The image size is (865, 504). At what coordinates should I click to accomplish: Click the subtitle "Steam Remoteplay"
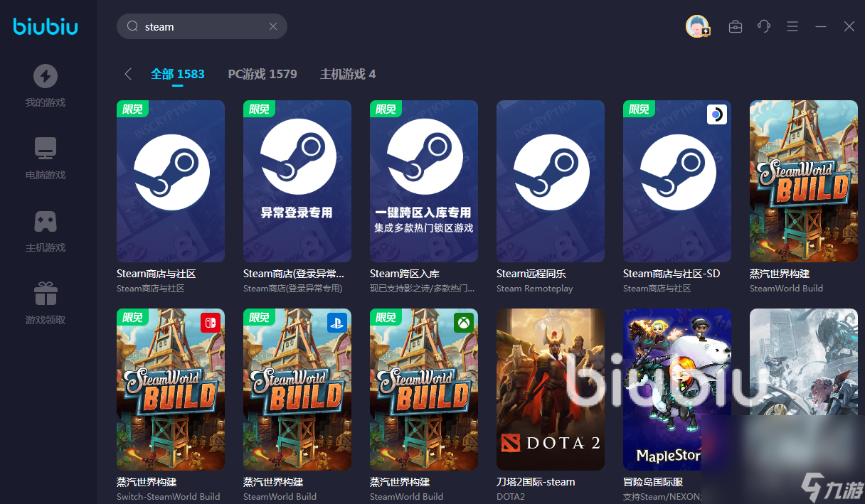point(535,289)
